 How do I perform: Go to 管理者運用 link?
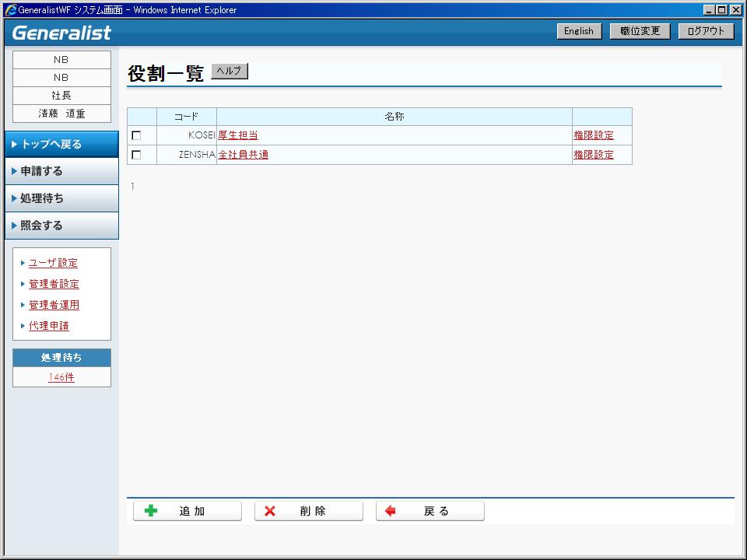tap(54, 305)
